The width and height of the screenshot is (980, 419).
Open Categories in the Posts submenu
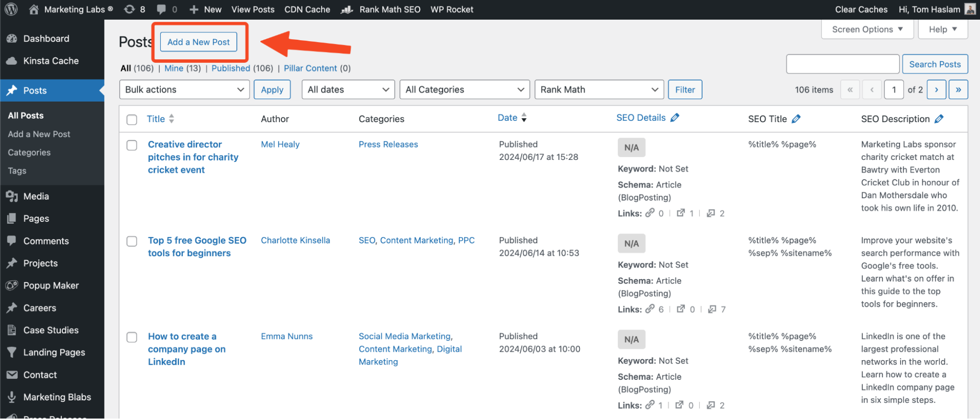[x=29, y=153]
